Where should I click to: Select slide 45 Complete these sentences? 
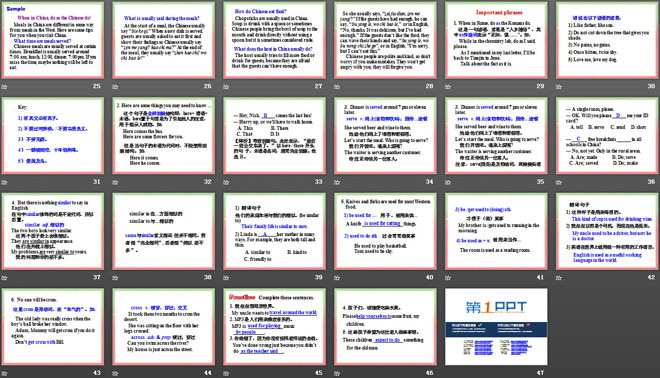pyautogui.click(x=274, y=327)
